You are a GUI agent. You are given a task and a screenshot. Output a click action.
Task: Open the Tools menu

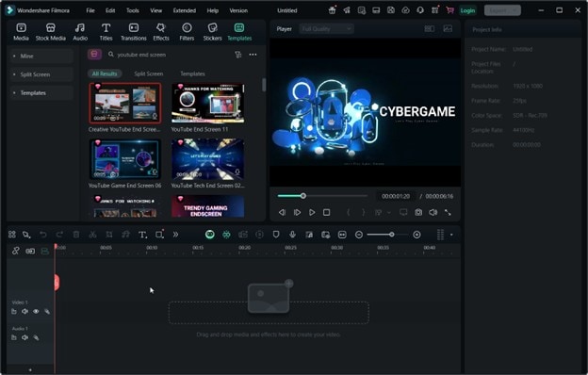pos(132,10)
